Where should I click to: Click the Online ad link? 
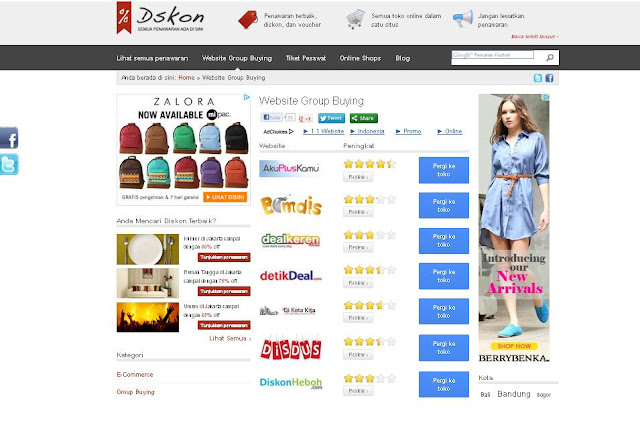450,131
